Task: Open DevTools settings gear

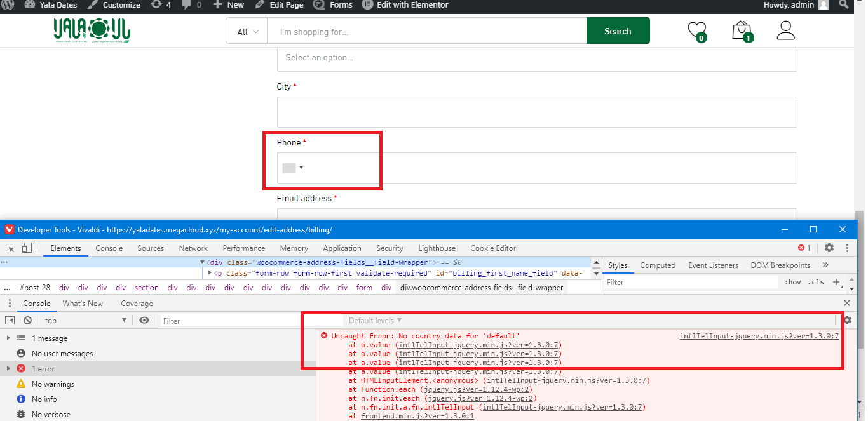Action: (829, 248)
